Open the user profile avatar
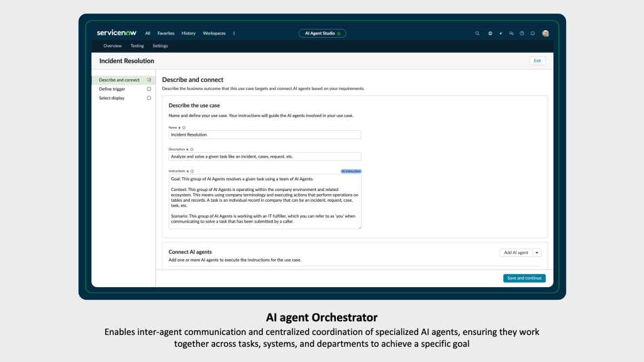Viewport: 644px width, 362px height. (x=545, y=33)
